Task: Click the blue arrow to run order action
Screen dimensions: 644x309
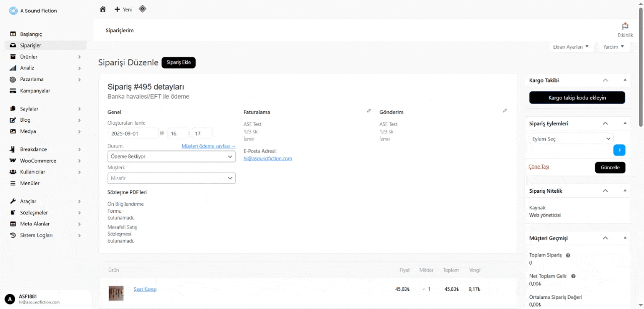Action: (619, 149)
